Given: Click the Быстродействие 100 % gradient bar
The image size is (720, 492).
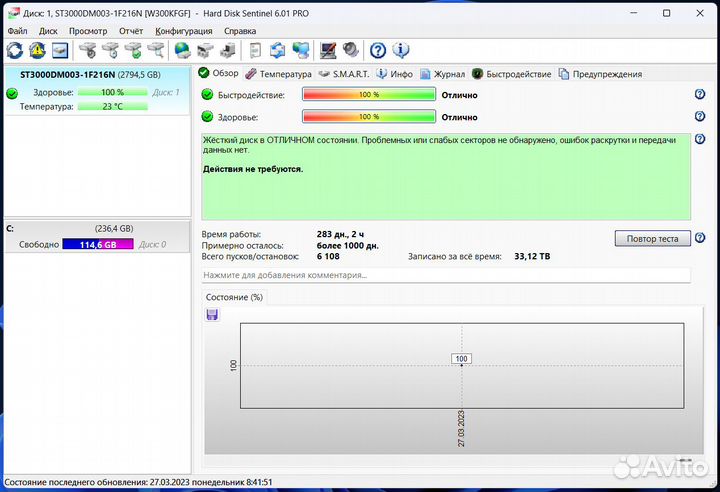Looking at the screenshot, I should click(x=369, y=94).
